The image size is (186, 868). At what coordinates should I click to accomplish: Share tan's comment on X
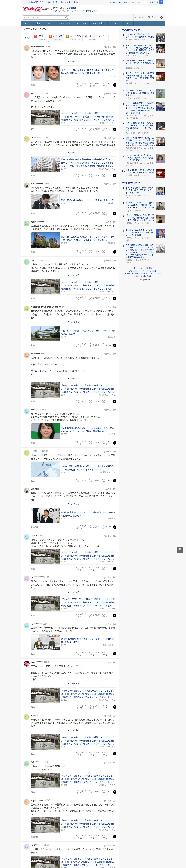coord(115,299)
